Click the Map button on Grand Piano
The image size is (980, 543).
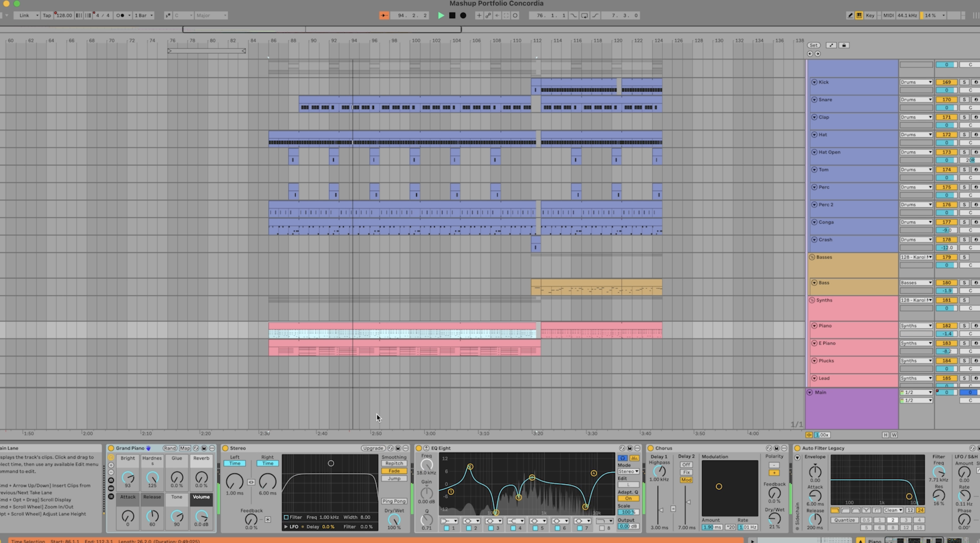(185, 448)
